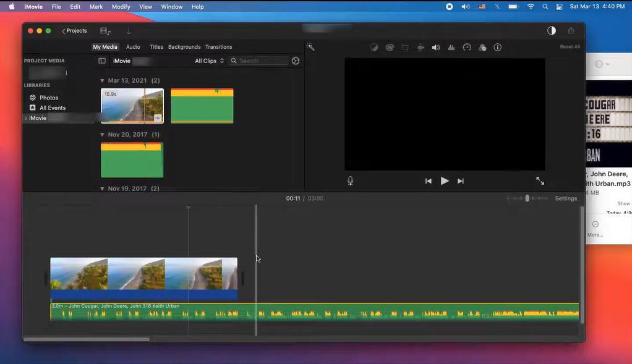Select the Cropping tool above the viewer
632x364 pixels.
click(x=405, y=47)
